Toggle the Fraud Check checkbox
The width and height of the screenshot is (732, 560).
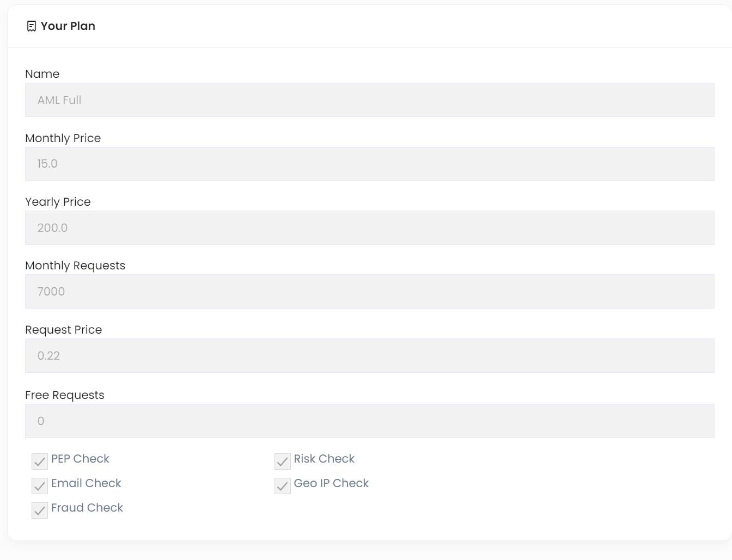(40, 510)
